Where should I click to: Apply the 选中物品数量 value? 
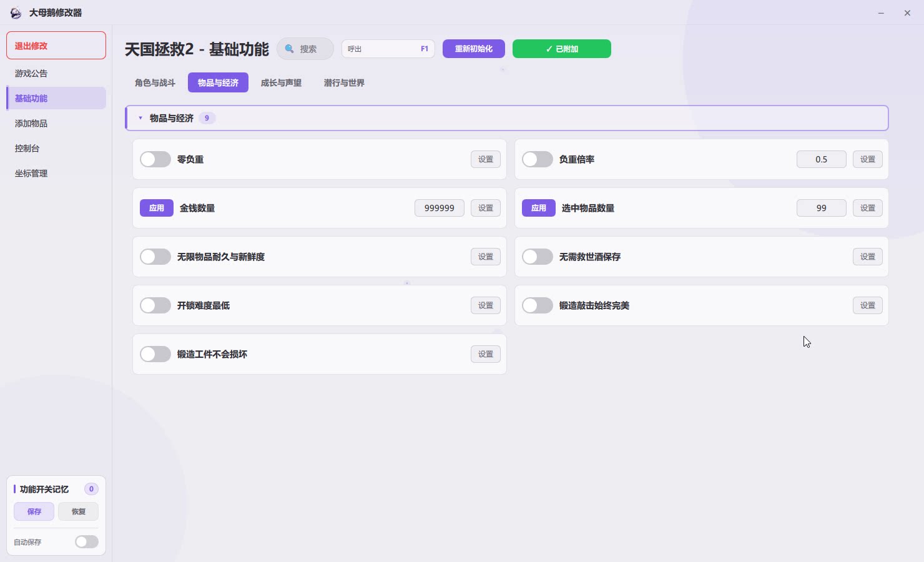(539, 208)
